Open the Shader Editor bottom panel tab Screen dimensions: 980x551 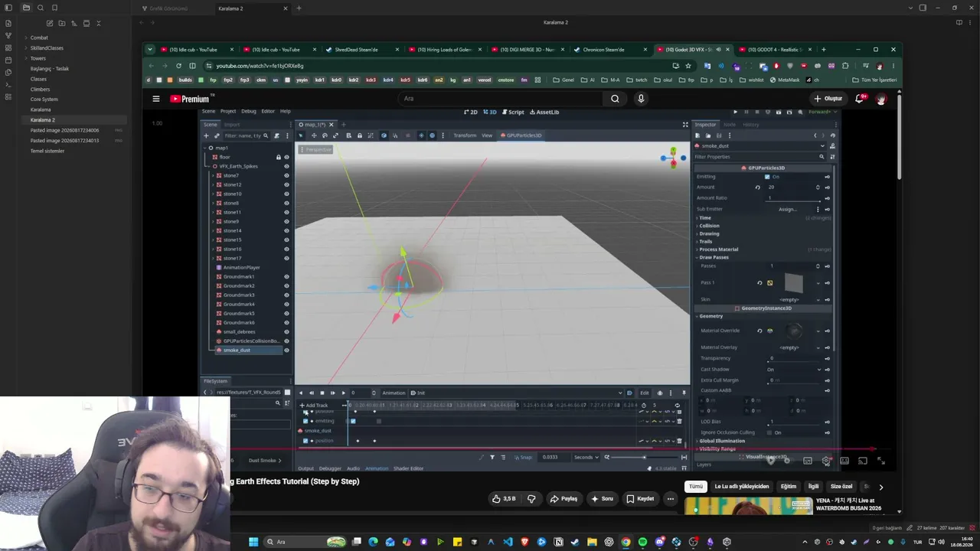tap(408, 468)
